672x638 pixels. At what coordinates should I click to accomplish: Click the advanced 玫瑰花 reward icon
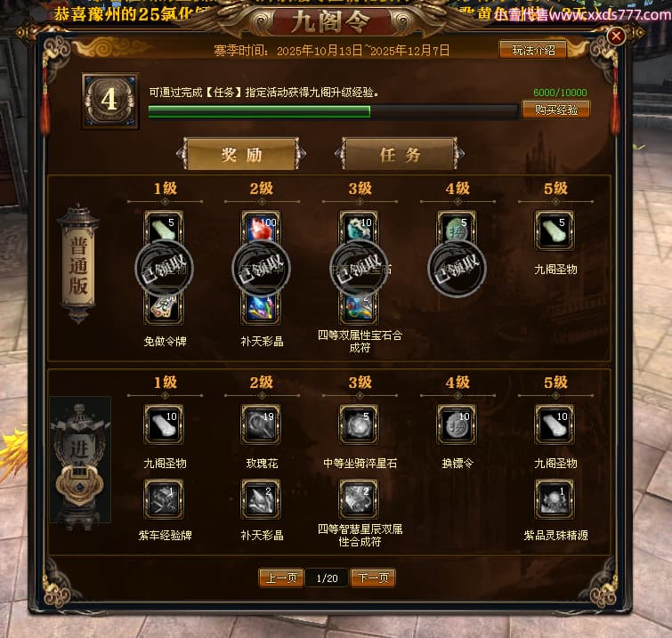[x=261, y=424]
